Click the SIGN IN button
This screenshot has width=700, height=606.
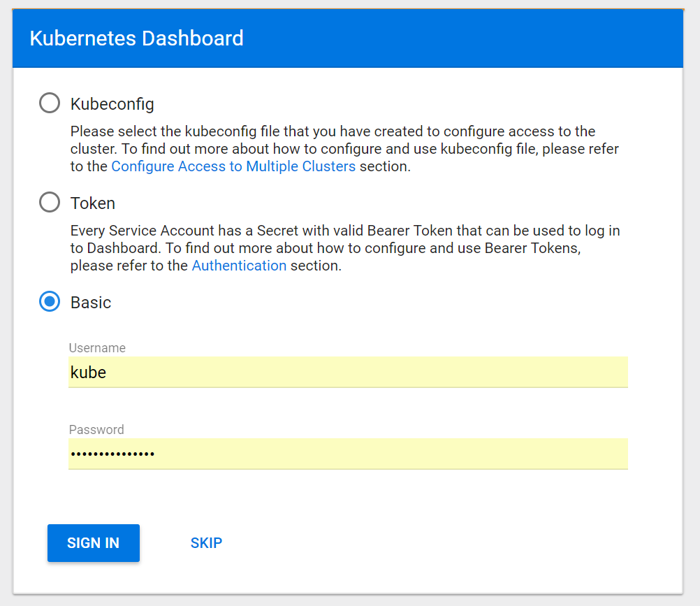coord(94,543)
